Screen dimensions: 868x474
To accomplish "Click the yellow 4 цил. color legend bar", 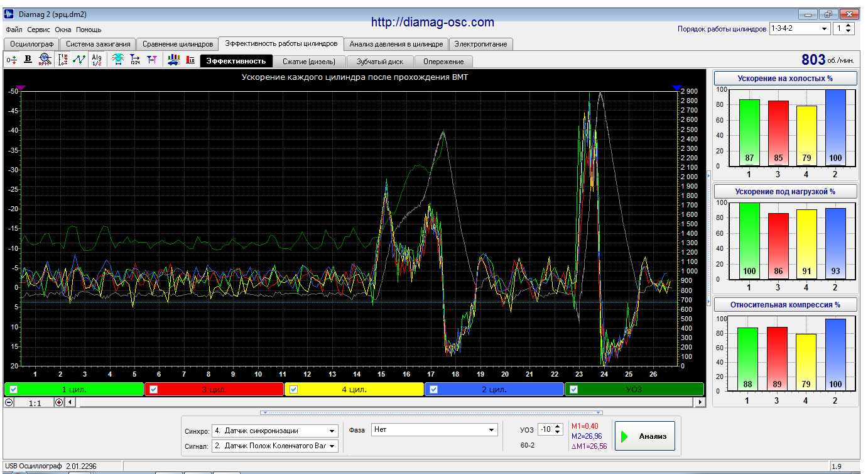I will (x=354, y=389).
